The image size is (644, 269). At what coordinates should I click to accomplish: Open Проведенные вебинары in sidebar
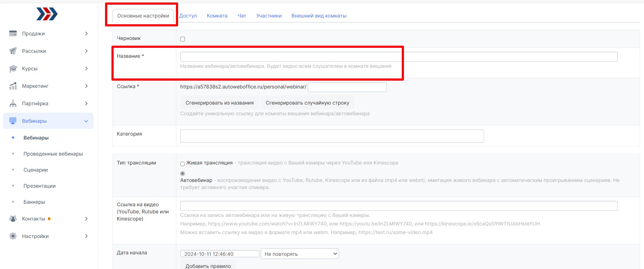[x=53, y=154]
